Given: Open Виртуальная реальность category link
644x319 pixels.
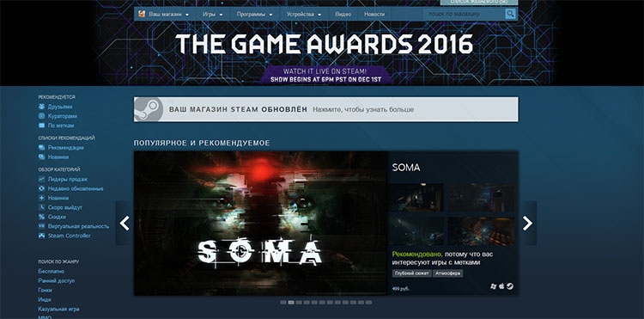Looking at the screenshot, I should [x=78, y=226].
